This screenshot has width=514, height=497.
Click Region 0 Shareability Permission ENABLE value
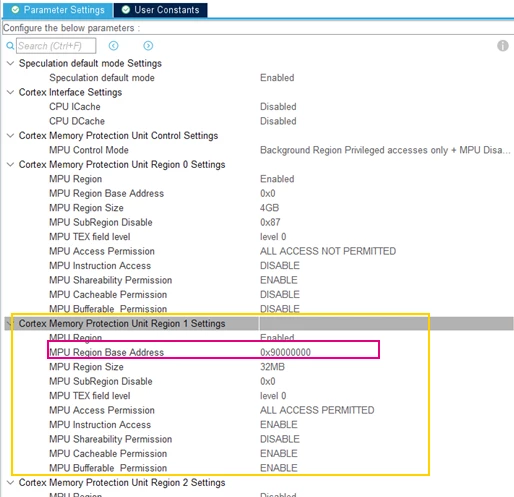(x=279, y=280)
